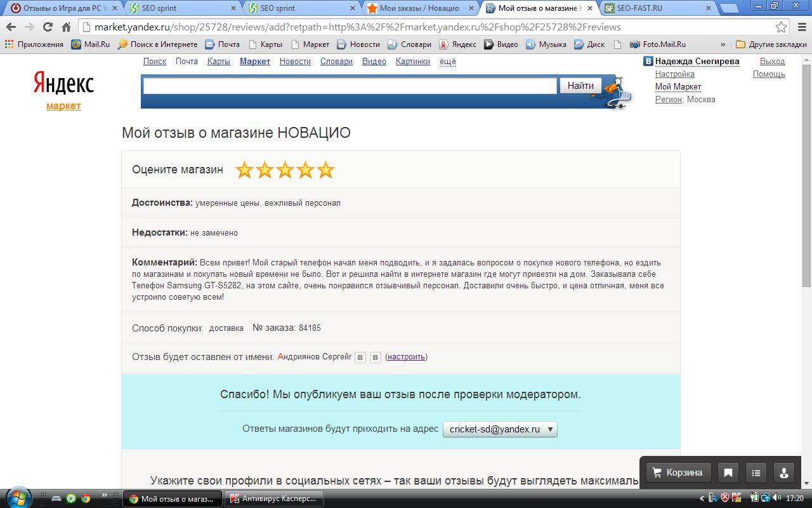
Task: Open the user profile icon beside Корзина
Action: click(x=784, y=472)
